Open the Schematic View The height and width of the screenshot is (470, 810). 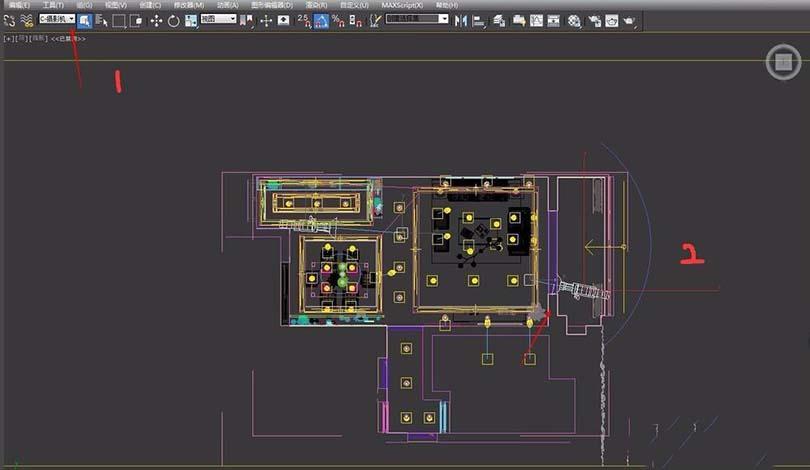click(553, 21)
